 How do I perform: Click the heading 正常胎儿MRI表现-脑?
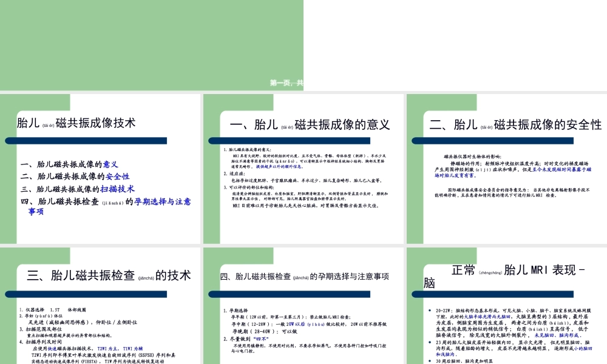(x=519, y=271)
